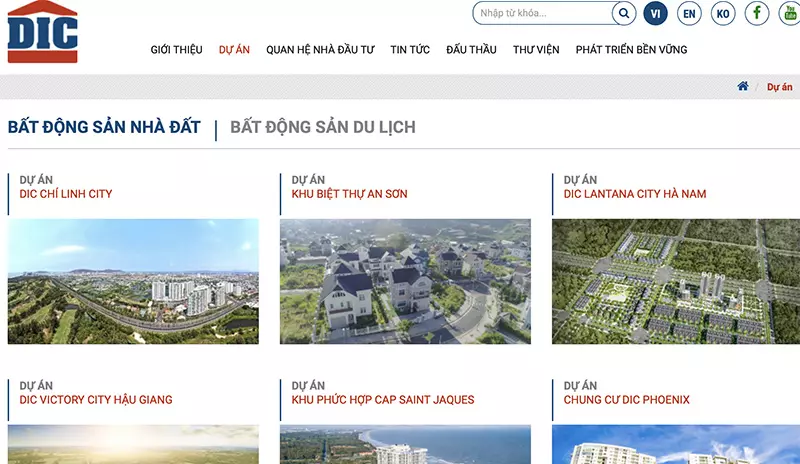800x464 pixels.
Task: Open Khu Phức Hợp Cap Saint Jaques link
Action: click(x=383, y=400)
